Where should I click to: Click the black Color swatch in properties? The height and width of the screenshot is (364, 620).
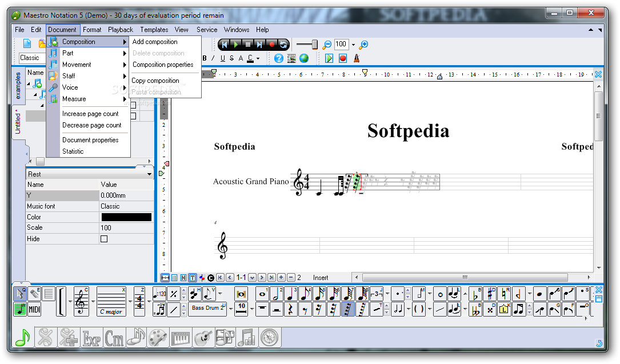(126, 217)
